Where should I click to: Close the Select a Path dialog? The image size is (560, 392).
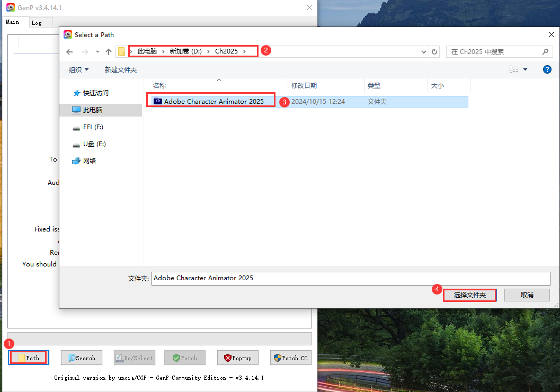tap(552, 34)
